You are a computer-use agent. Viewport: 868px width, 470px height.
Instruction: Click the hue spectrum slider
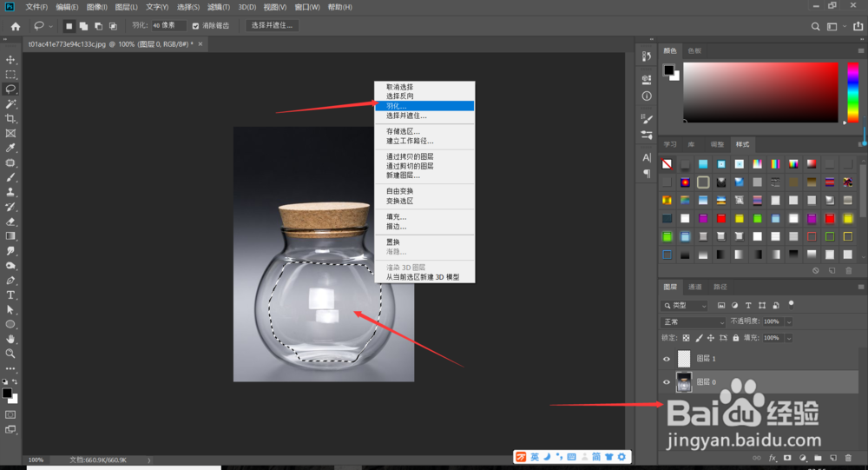tap(853, 92)
